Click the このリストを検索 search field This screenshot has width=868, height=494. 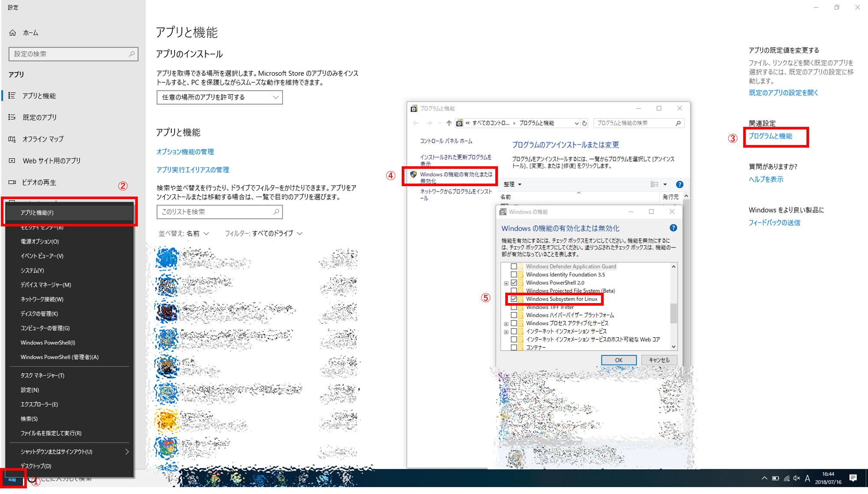[x=219, y=212]
